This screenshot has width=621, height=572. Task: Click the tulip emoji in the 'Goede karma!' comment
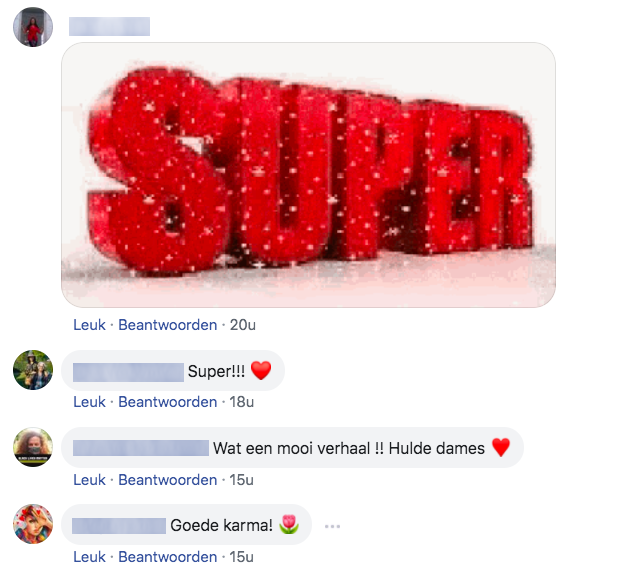coord(289,525)
